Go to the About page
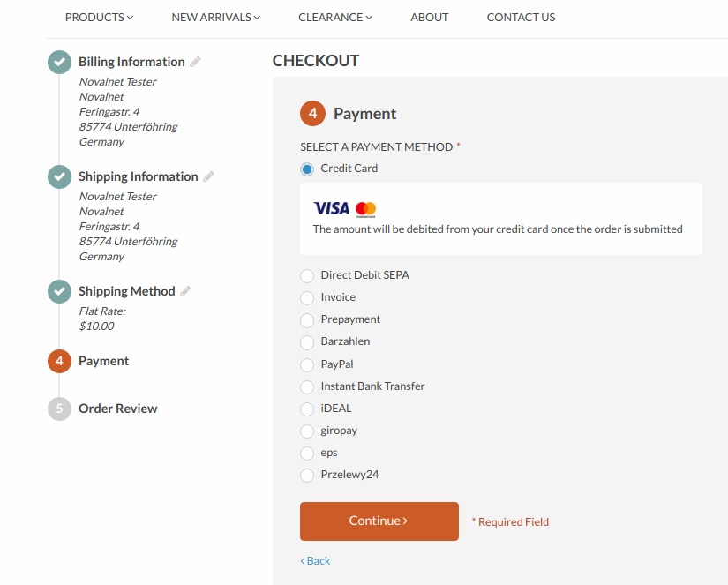Screen dimensions: 728x585 pos(430,17)
